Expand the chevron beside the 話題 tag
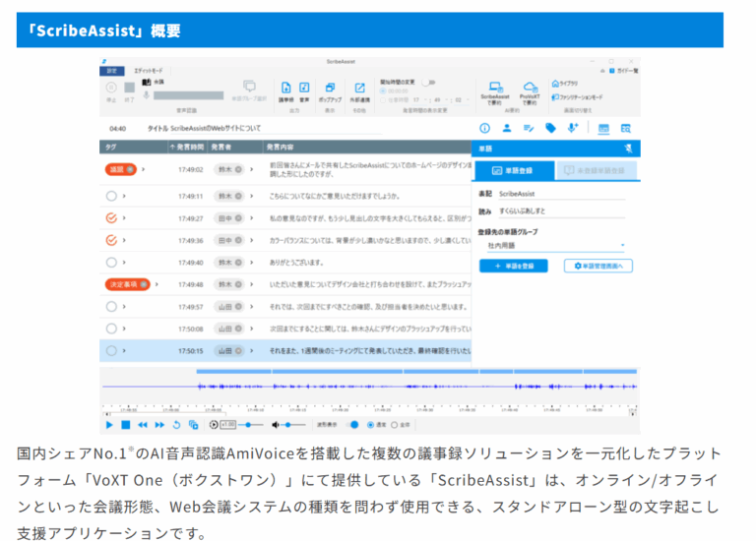The image size is (756, 541). point(143,169)
